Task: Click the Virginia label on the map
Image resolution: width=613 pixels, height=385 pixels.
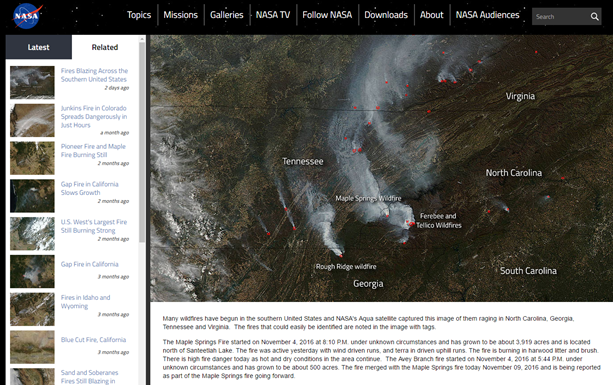Action: [x=520, y=96]
